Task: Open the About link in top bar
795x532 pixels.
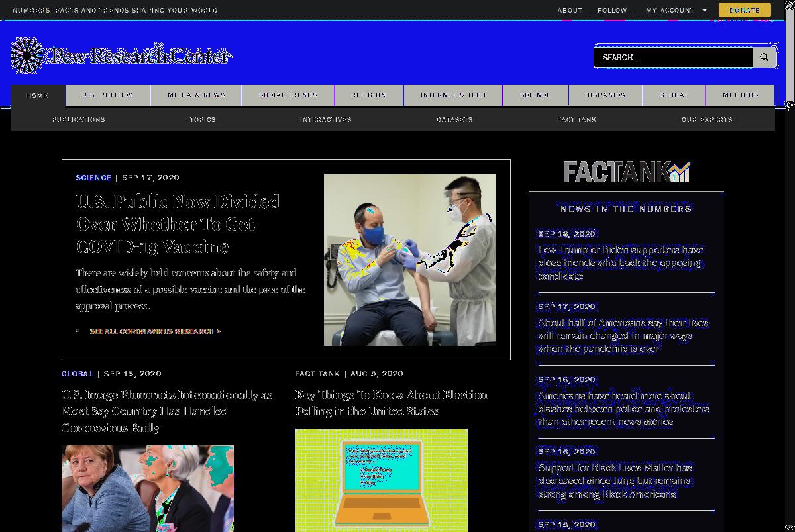Action: [x=570, y=11]
